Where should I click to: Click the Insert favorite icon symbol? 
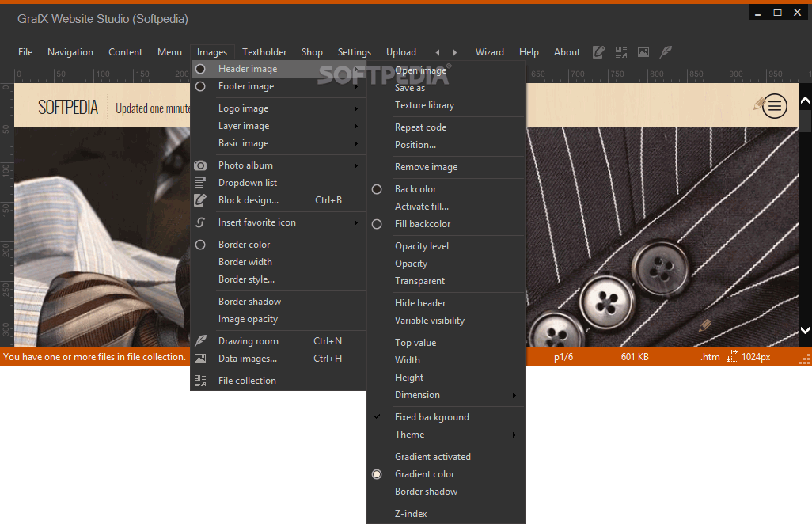point(200,222)
